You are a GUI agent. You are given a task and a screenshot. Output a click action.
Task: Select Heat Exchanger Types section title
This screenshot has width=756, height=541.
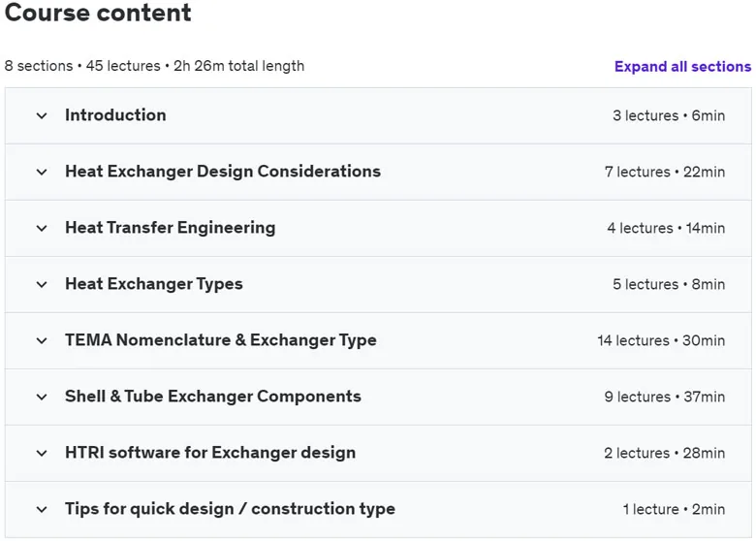154,284
